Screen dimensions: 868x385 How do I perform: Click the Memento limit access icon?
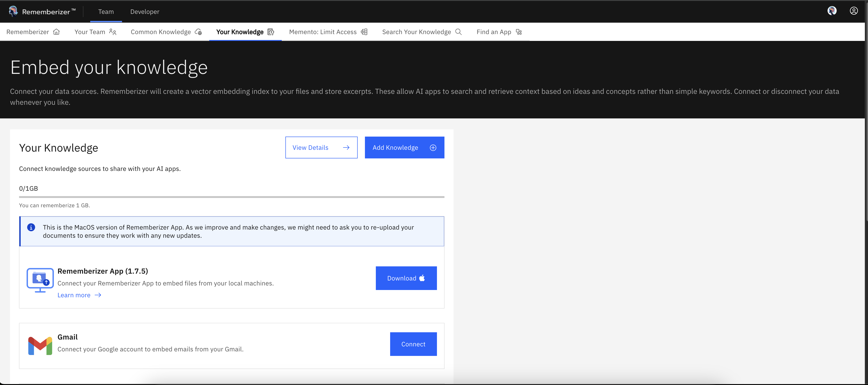pyautogui.click(x=364, y=32)
